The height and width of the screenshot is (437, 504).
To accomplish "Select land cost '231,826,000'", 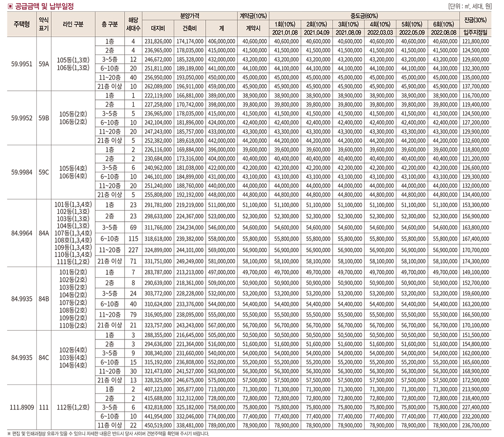I will [158, 41].
